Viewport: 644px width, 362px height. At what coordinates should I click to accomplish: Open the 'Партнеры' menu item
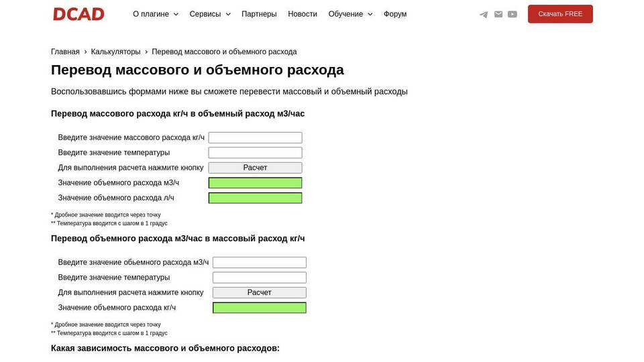(x=259, y=14)
